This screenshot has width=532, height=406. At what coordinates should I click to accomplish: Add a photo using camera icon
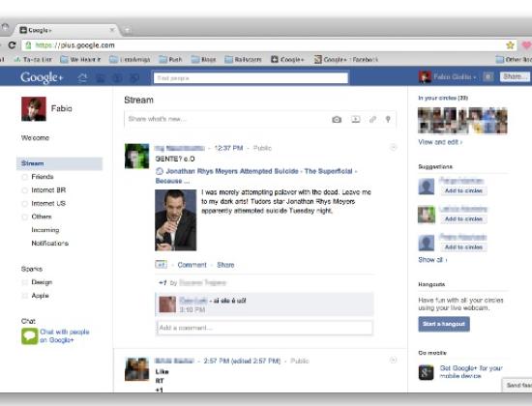[337, 120]
